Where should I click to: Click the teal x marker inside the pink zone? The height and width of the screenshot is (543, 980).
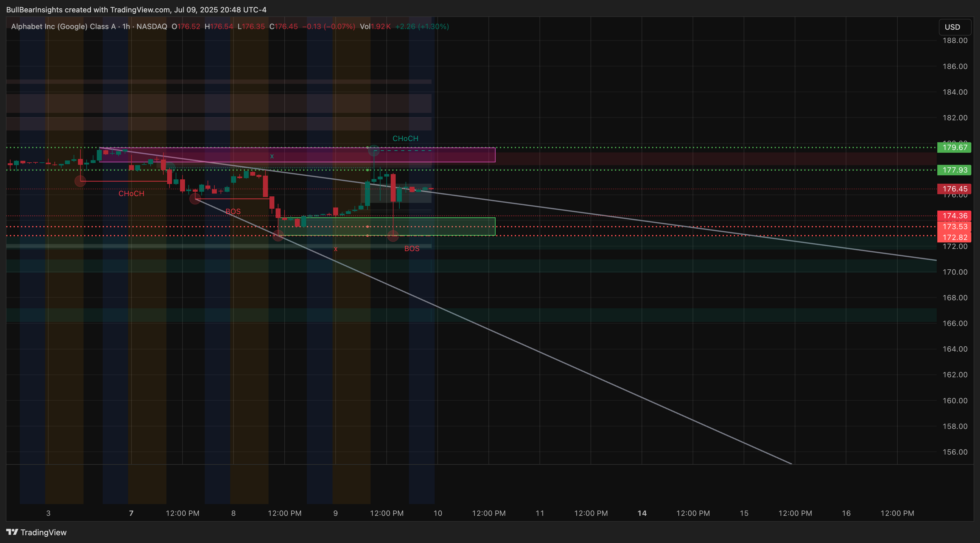point(272,156)
